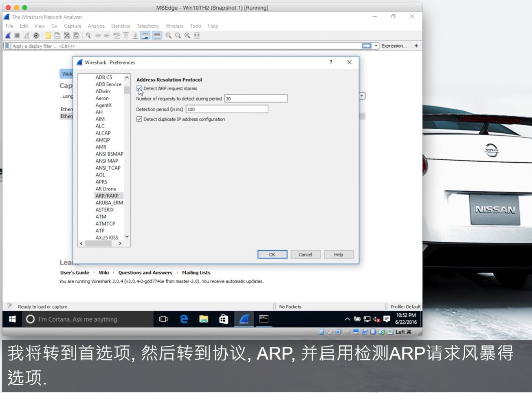Toggle Detect ARP request storms checkbox

click(x=139, y=88)
